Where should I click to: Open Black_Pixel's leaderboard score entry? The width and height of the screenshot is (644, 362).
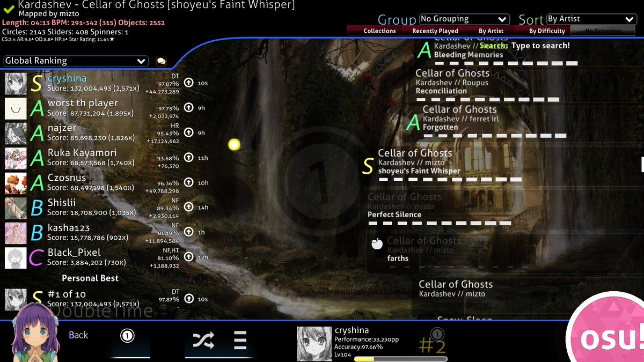(x=107, y=257)
